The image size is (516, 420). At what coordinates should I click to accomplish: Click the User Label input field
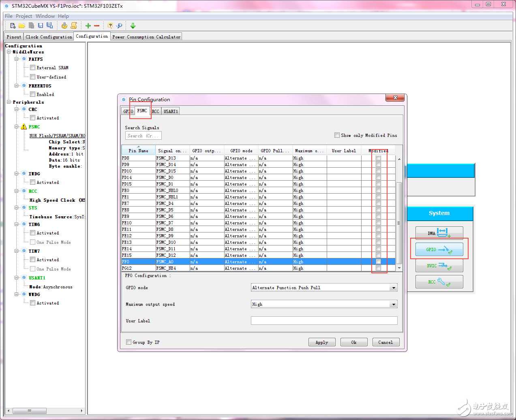[x=324, y=321]
